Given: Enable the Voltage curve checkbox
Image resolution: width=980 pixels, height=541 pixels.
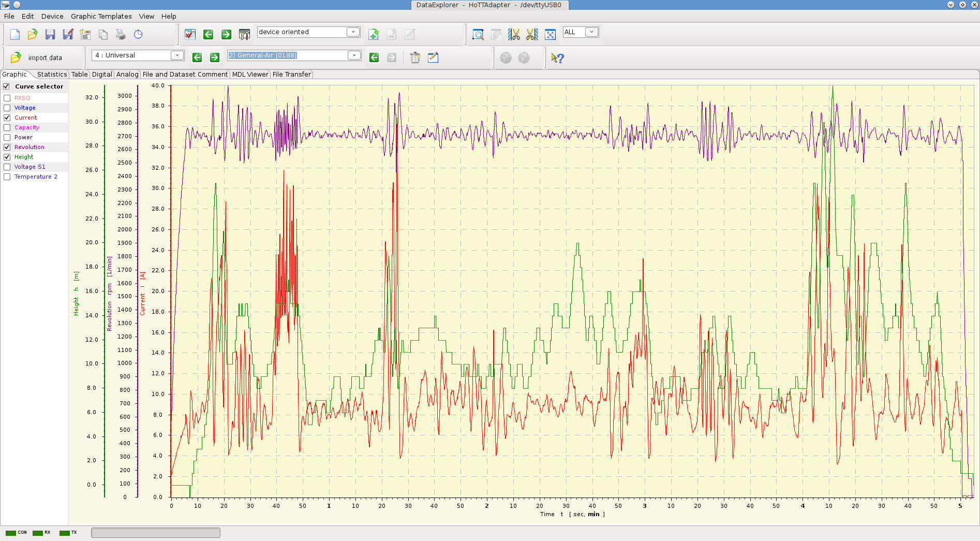Looking at the screenshot, I should click(x=7, y=108).
